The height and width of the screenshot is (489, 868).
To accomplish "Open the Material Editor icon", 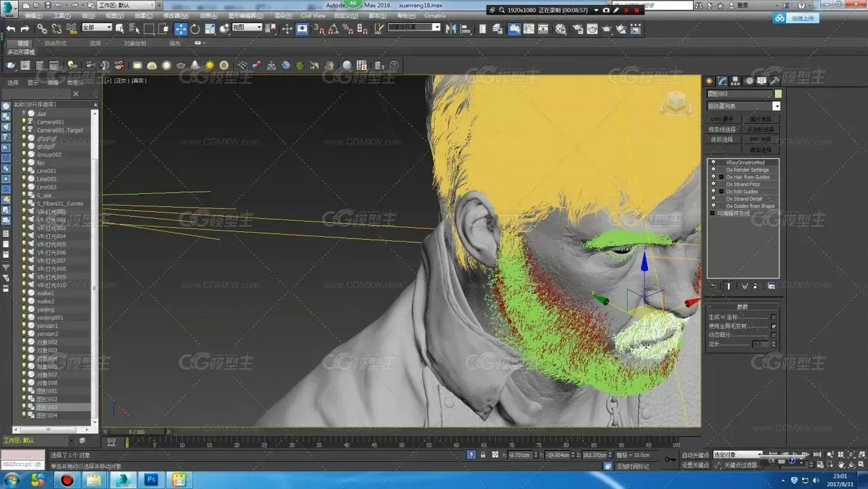I will (561, 28).
